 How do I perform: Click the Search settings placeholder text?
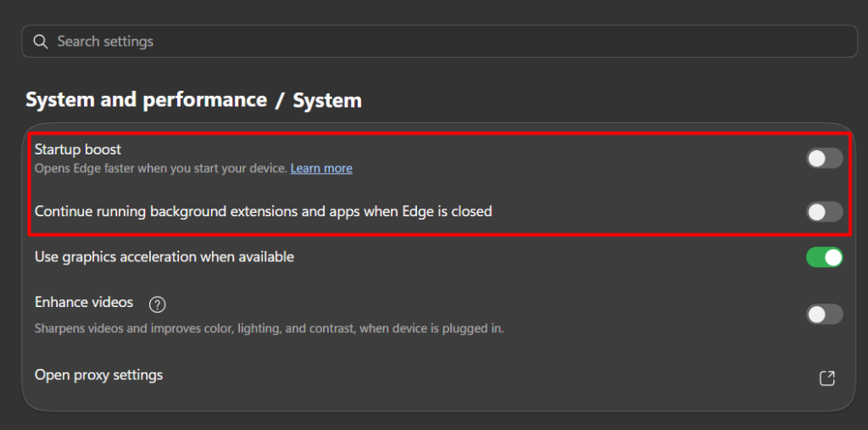(105, 42)
